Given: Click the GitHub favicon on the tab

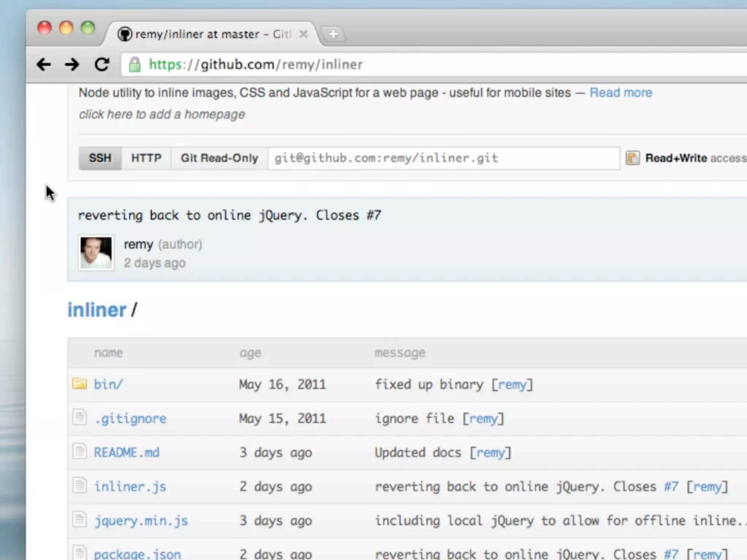Looking at the screenshot, I should [x=125, y=34].
